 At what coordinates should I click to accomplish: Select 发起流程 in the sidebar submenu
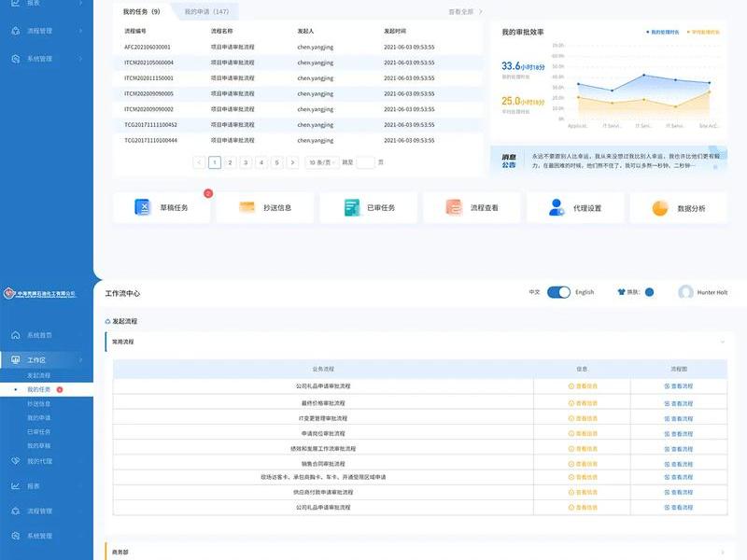pyautogui.click(x=38, y=376)
